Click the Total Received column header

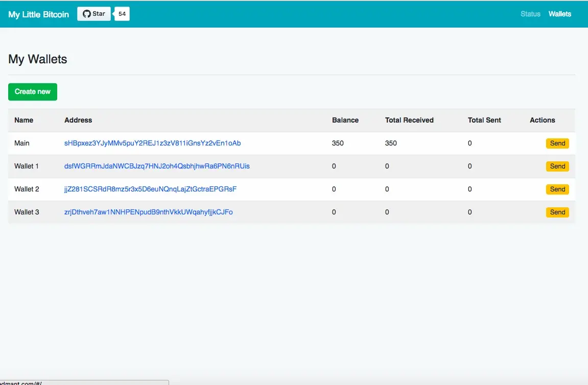tap(409, 121)
